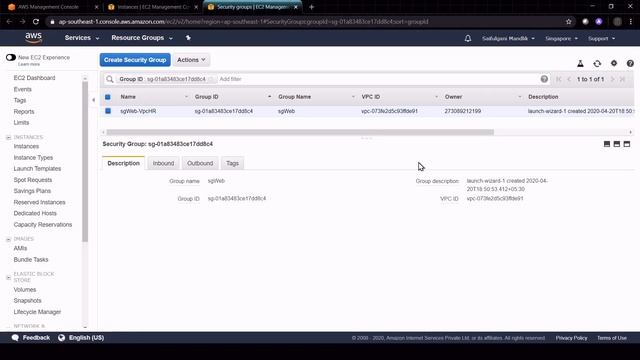Remove the Group ID filter tag
Screen dimensions: 640x360
point(211,79)
